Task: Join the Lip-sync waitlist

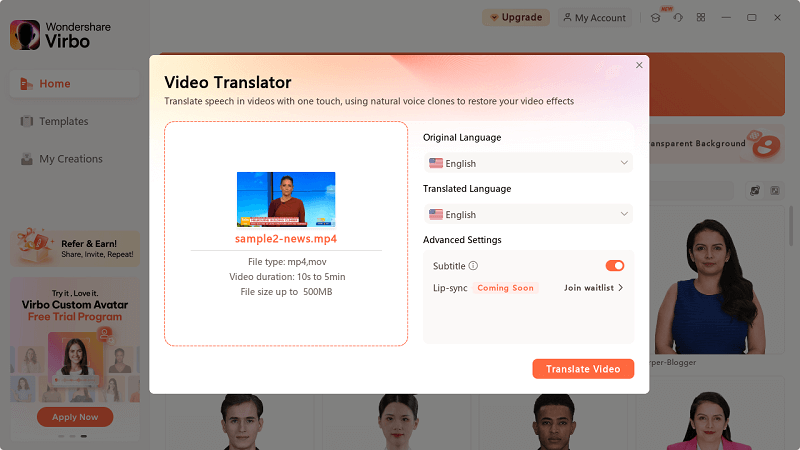Action: [x=593, y=288]
